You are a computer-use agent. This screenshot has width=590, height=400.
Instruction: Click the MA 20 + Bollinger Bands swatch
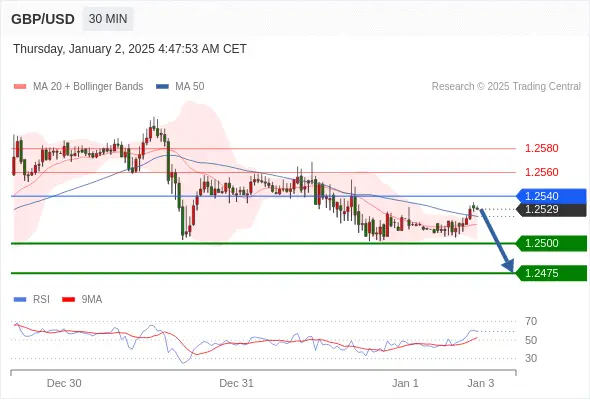point(20,87)
